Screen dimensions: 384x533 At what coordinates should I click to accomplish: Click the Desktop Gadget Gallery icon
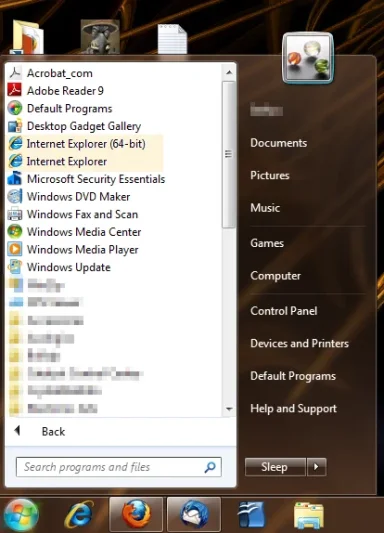coord(15,126)
